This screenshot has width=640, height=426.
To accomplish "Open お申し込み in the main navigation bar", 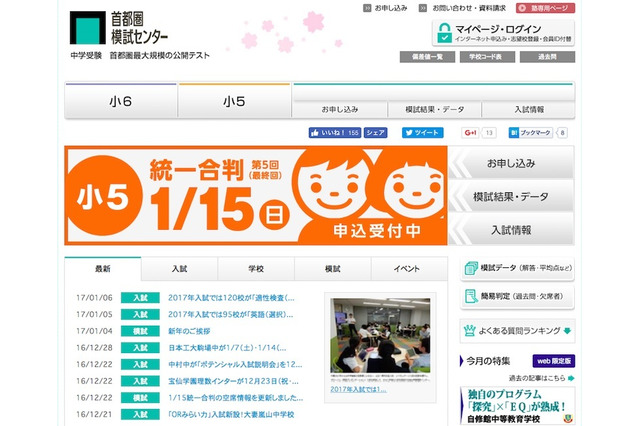I will click(340, 109).
